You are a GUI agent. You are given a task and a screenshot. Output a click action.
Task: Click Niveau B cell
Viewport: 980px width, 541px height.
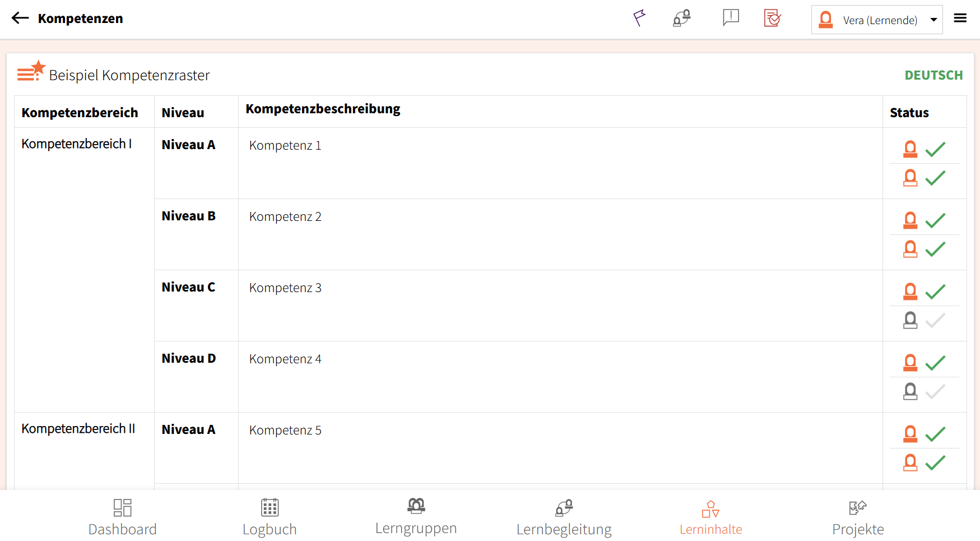click(196, 234)
